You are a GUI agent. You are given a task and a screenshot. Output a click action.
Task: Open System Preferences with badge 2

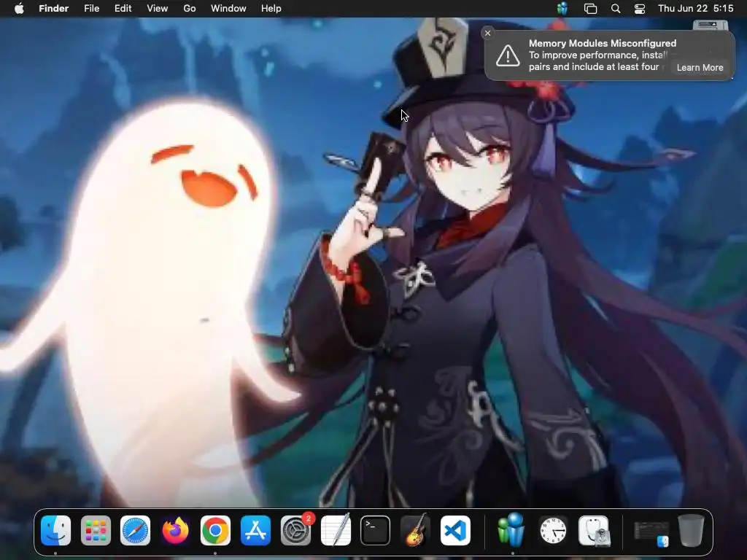tap(296, 531)
